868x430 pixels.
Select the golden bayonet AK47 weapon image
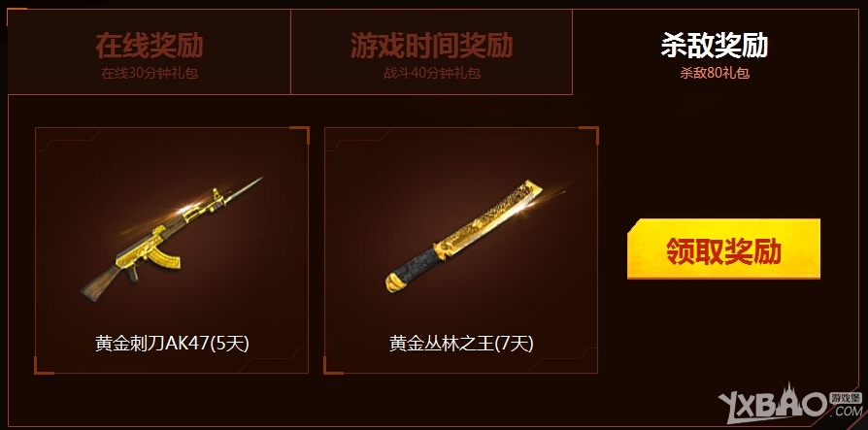click(x=172, y=239)
